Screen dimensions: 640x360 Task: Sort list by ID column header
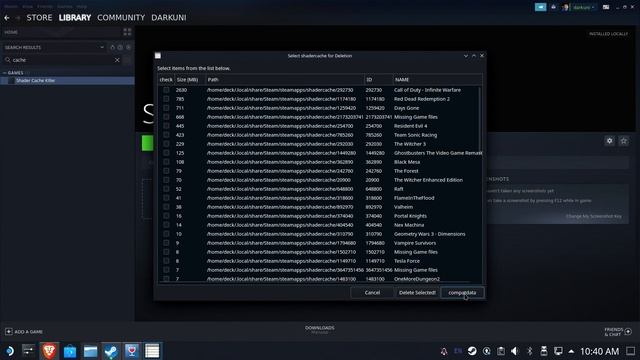click(x=378, y=80)
